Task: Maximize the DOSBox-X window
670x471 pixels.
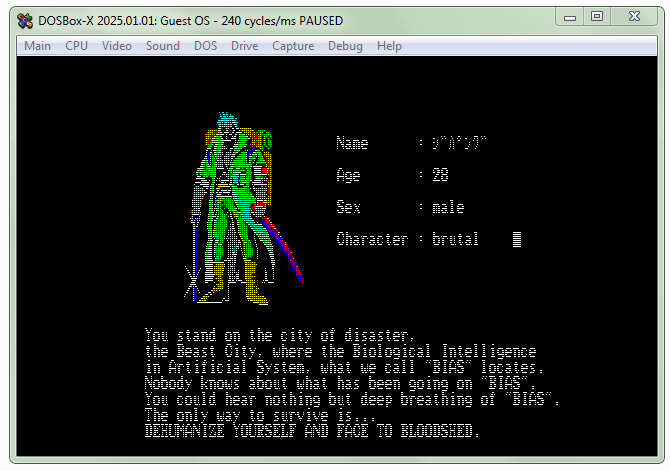Action: [x=597, y=17]
